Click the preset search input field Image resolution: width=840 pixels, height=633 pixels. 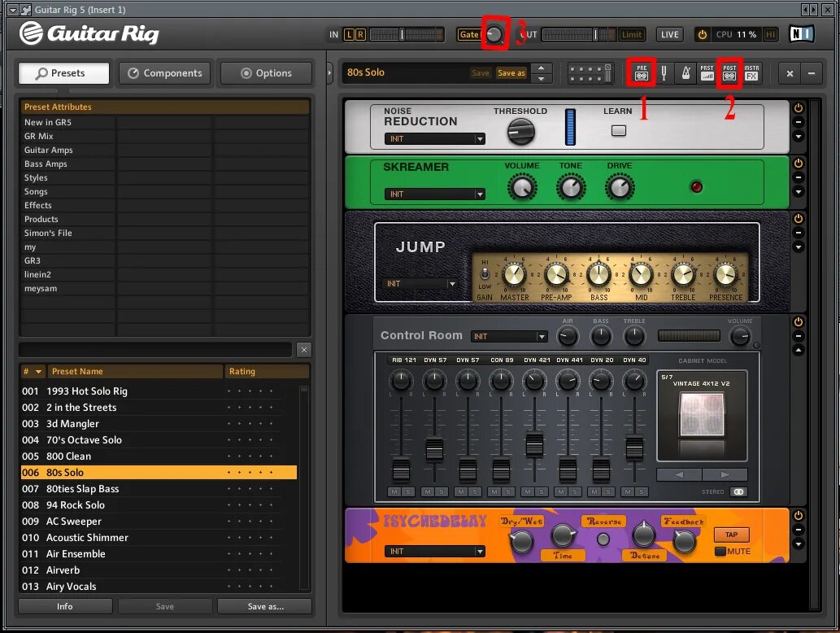point(155,350)
